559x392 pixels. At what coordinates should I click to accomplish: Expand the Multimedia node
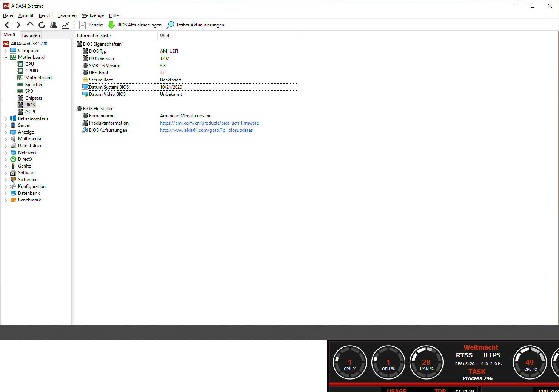pyautogui.click(x=6, y=139)
